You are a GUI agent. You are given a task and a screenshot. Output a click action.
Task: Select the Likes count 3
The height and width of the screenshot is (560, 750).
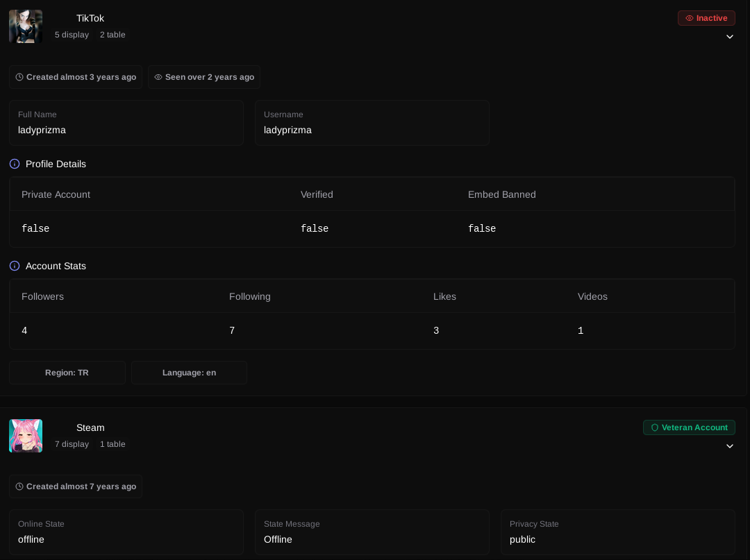(435, 330)
